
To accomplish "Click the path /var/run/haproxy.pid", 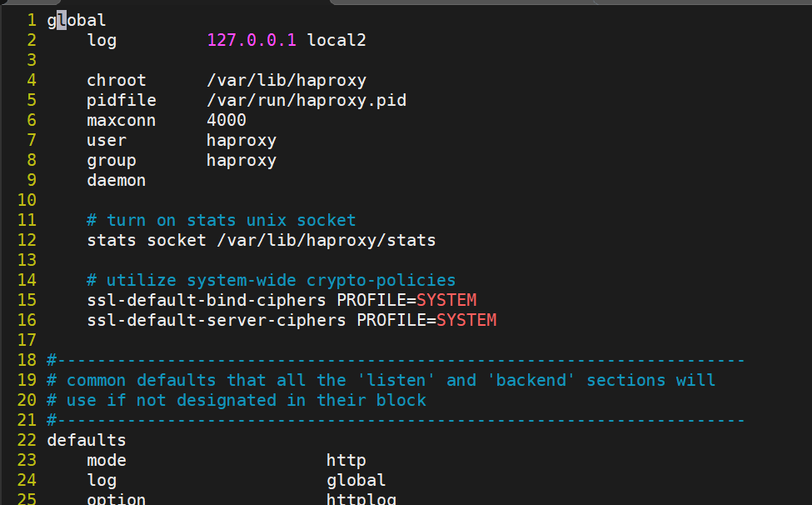I will pos(306,100).
